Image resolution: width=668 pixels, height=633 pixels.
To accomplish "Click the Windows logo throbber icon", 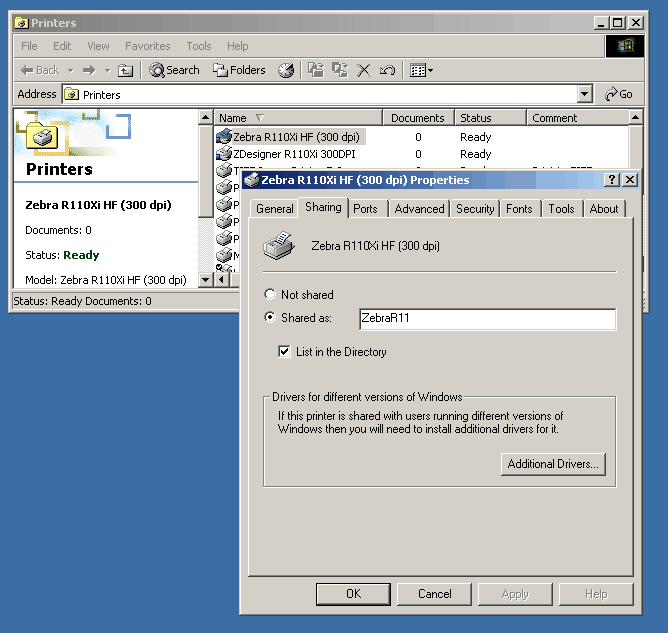I will [x=625, y=46].
